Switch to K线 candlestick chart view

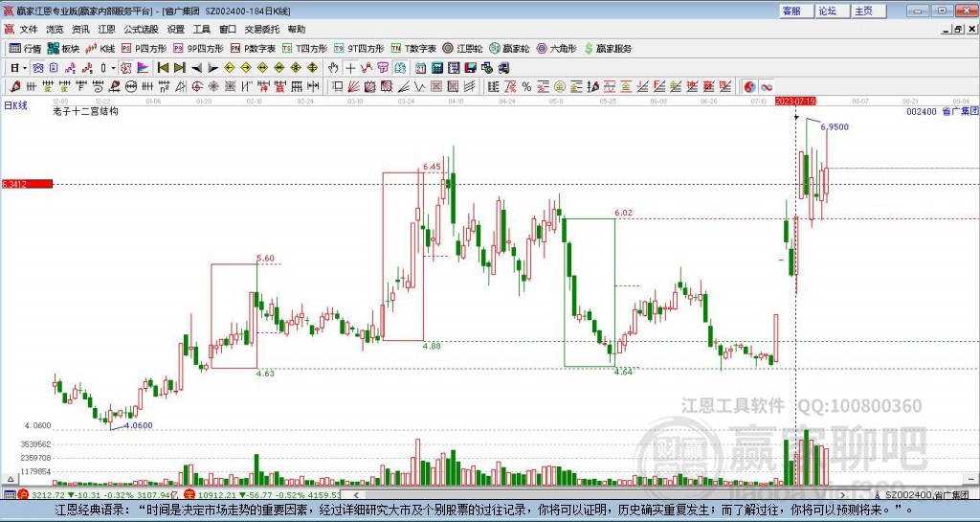[x=100, y=48]
